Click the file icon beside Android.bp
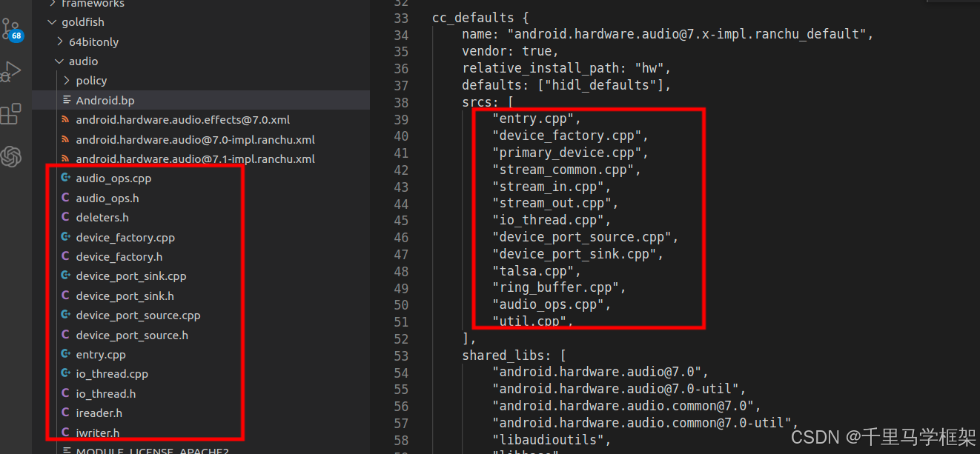This screenshot has height=454, width=980. [x=67, y=100]
